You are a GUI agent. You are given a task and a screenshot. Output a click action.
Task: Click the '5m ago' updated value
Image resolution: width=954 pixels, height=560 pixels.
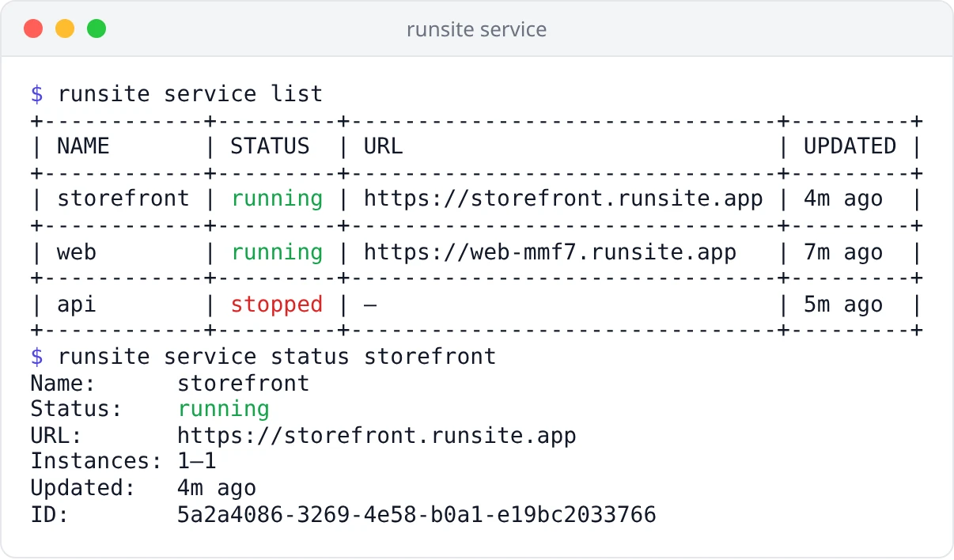click(843, 305)
